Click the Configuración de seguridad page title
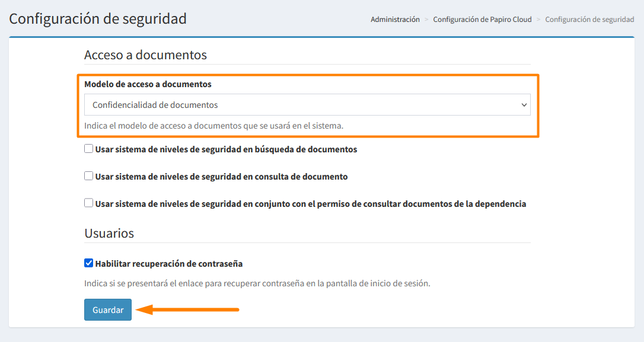The height and width of the screenshot is (342, 644). click(98, 19)
